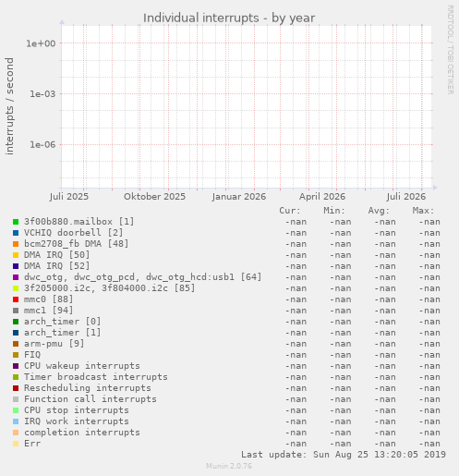Click the green 3f00b880.mailbox legend swatch
This screenshot has height=476, width=459.
(x=16, y=222)
